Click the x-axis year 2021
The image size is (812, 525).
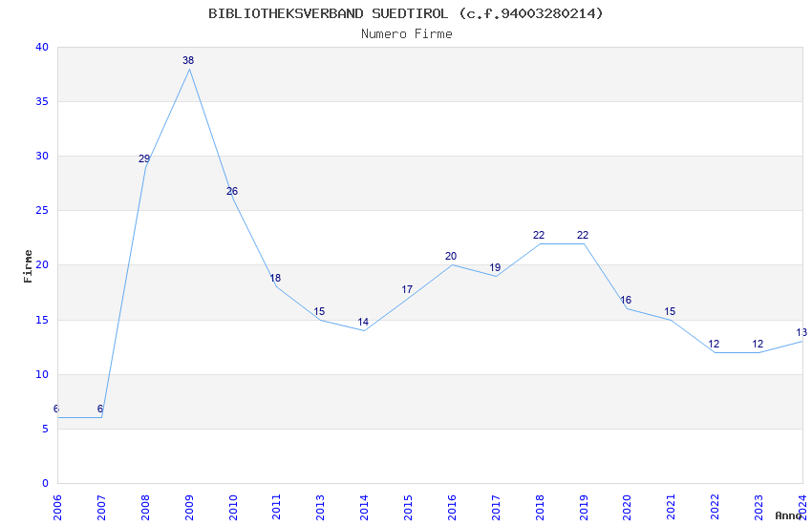click(x=672, y=507)
